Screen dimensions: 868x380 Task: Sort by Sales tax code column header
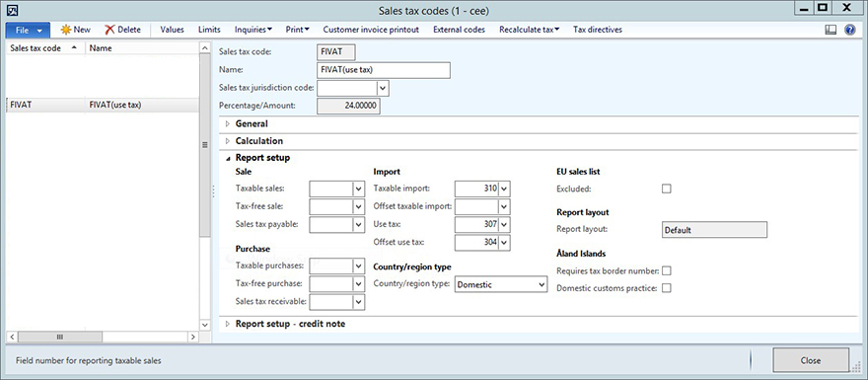point(45,48)
